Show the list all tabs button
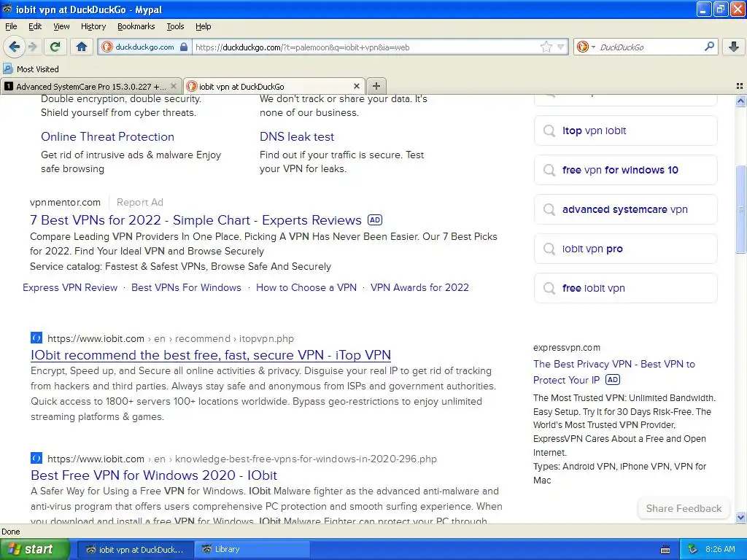Image resolution: width=747 pixels, height=560 pixels. 740,86
